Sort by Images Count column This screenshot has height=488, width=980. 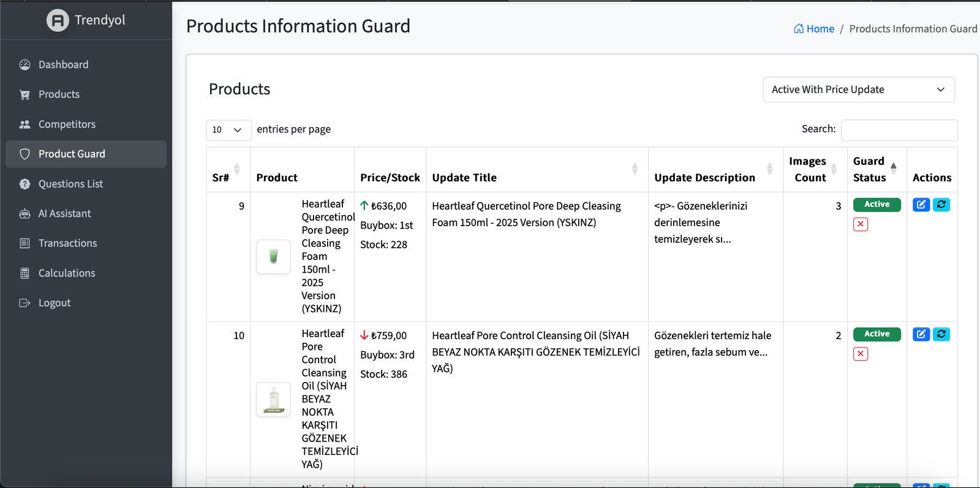tap(815, 169)
